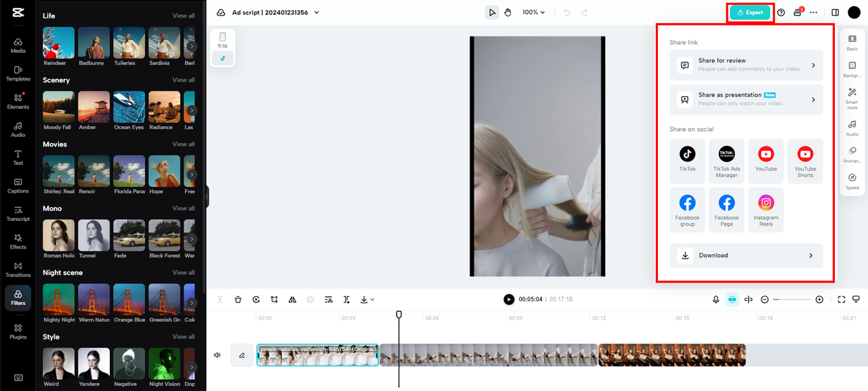Viewport: 868px width, 391px height.
Task: Collapse the left filters panel handle
Action: tap(207, 197)
